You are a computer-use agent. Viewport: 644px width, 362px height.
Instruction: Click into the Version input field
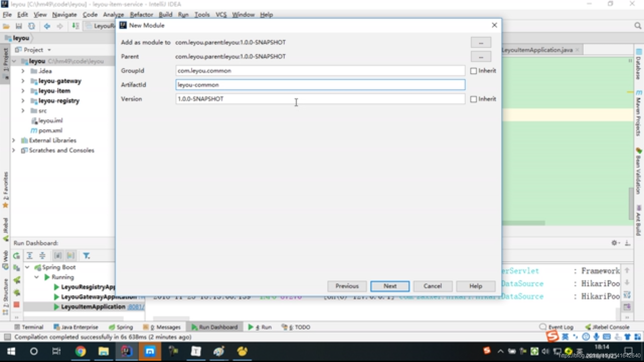click(x=320, y=99)
